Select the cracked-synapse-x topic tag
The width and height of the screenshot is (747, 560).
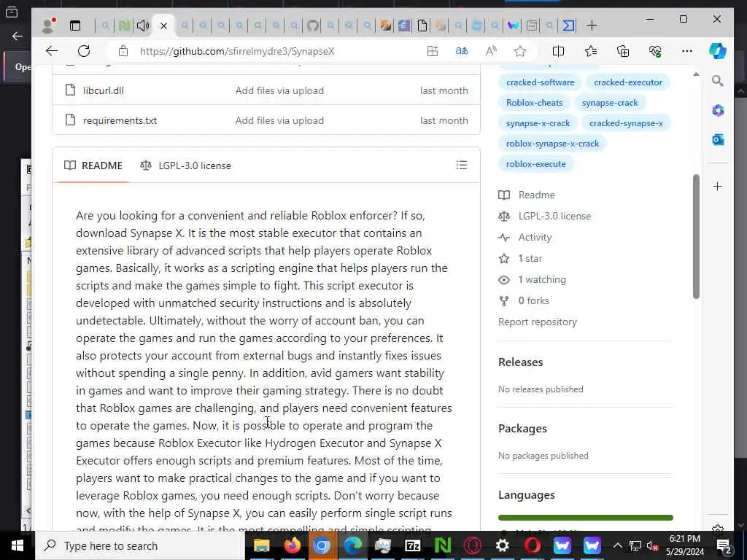[626, 123]
